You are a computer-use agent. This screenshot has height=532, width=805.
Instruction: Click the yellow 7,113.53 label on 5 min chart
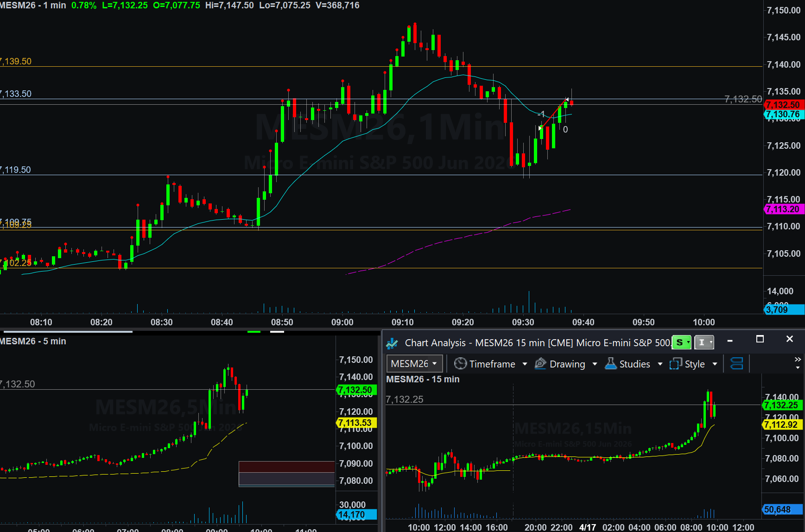(x=355, y=423)
